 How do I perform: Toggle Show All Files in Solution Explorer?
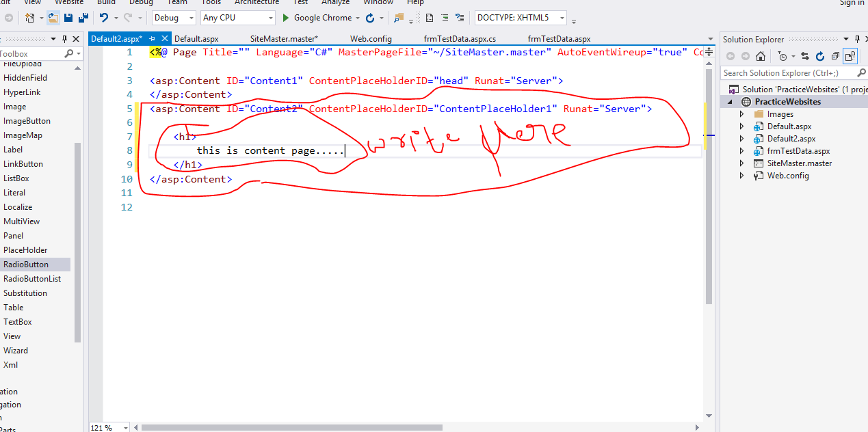[x=850, y=56]
